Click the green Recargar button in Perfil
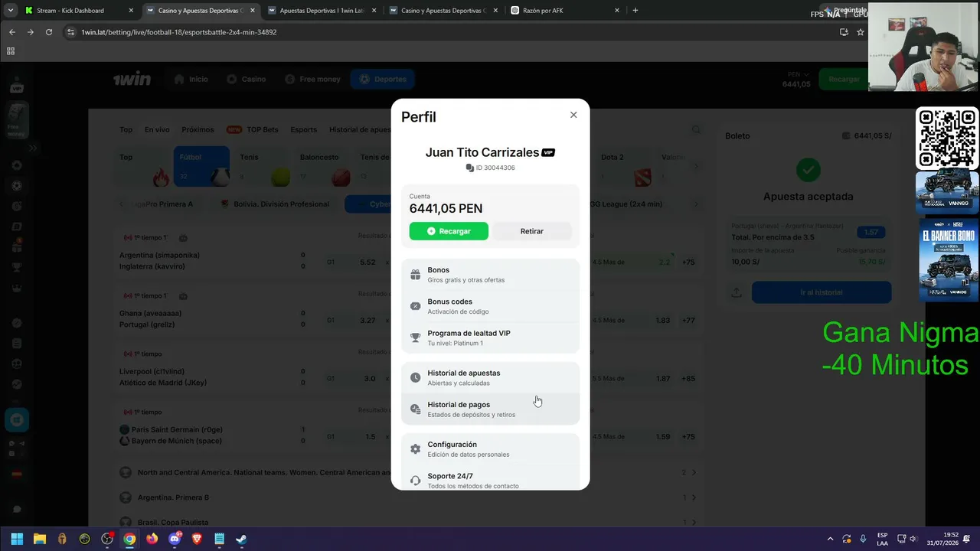Viewport: 980px width, 551px height. [x=449, y=231]
